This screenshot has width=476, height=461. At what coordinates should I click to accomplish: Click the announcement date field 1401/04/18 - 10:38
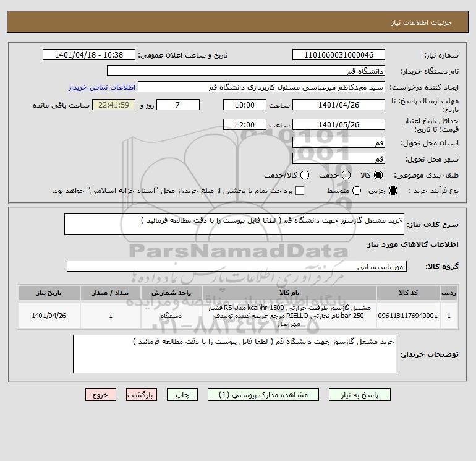coord(89,54)
